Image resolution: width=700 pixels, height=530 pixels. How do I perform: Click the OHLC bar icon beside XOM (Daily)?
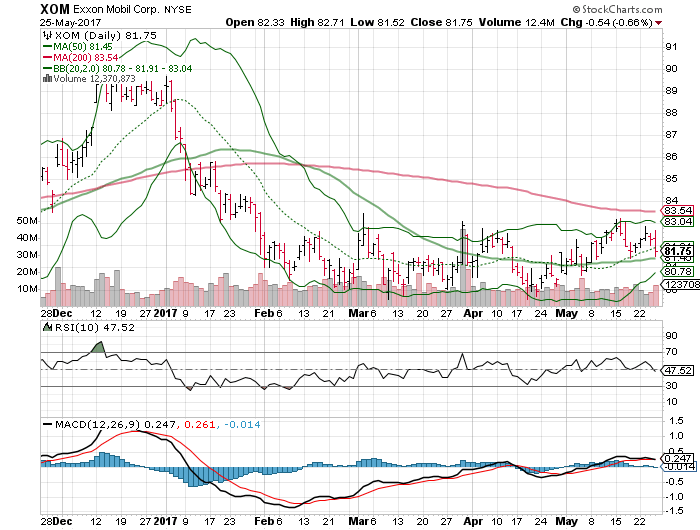point(47,35)
